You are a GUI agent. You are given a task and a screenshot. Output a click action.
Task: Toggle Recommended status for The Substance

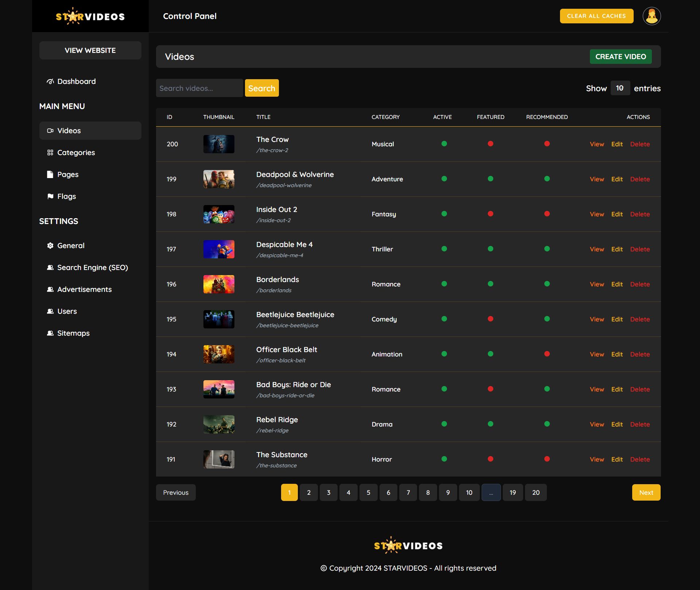click(547, 459)
